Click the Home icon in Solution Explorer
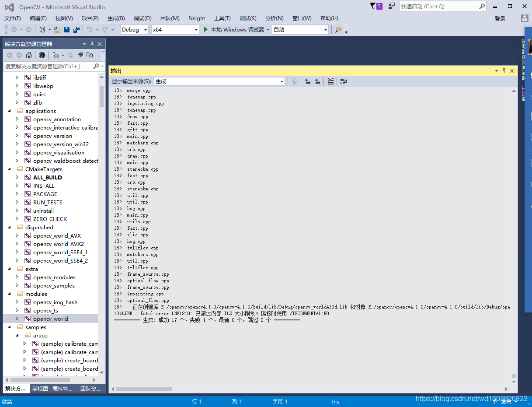 (x=28, y=55)
